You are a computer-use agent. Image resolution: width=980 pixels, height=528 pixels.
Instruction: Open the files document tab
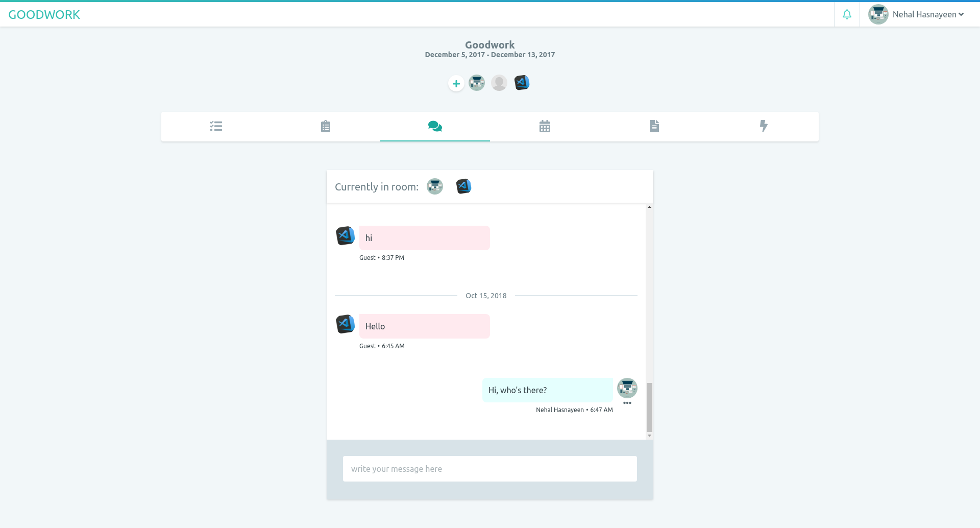[x=654, y=126]
